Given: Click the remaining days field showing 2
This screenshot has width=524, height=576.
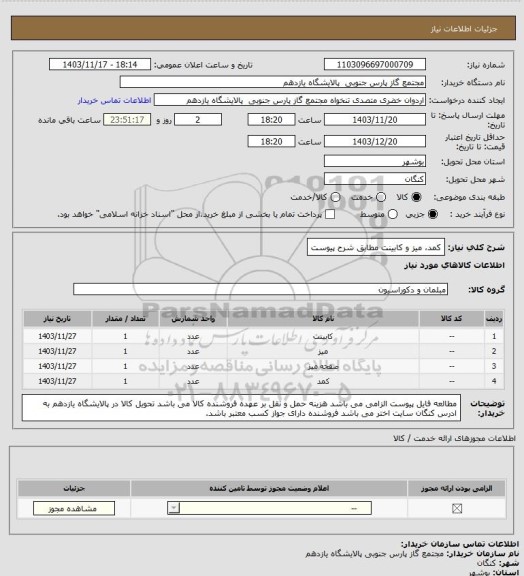Looking at the screenshot, I should [x=198, y=120].
